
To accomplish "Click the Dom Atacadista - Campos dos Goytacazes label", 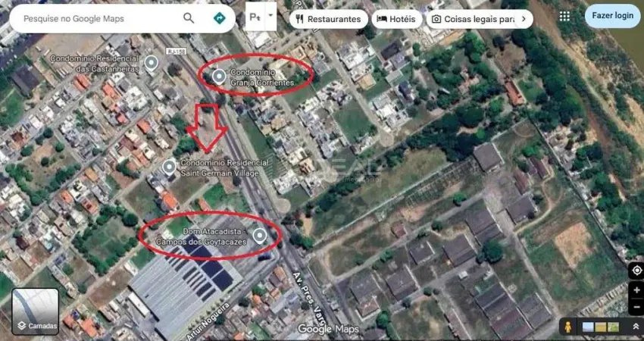I will pos(202,236).
